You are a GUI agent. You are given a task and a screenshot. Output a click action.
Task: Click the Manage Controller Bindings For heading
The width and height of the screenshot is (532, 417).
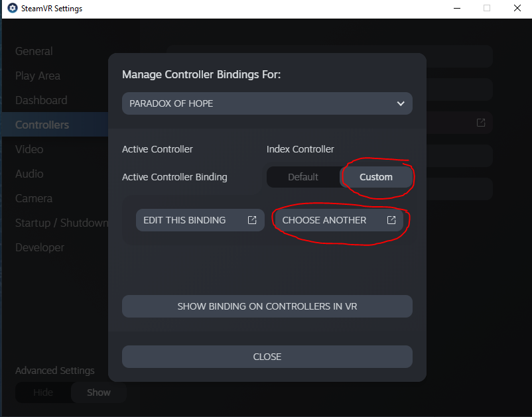pyautogui.click(x=201, y=75)
